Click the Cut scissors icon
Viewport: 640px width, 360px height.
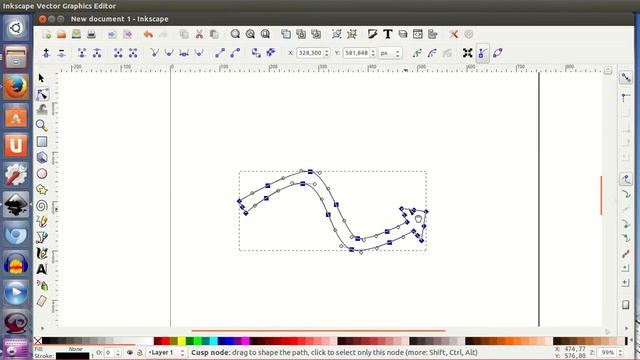[x=199, y=34]
